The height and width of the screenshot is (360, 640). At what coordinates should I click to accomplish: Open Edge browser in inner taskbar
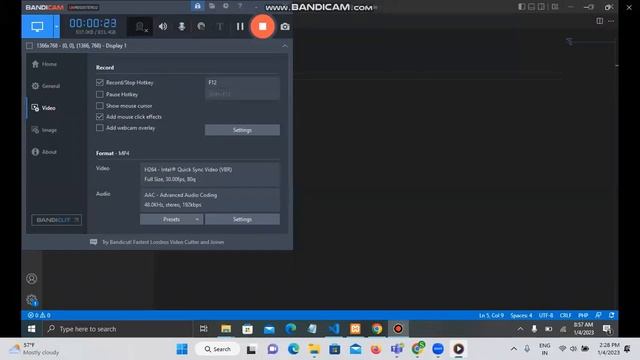291,329
